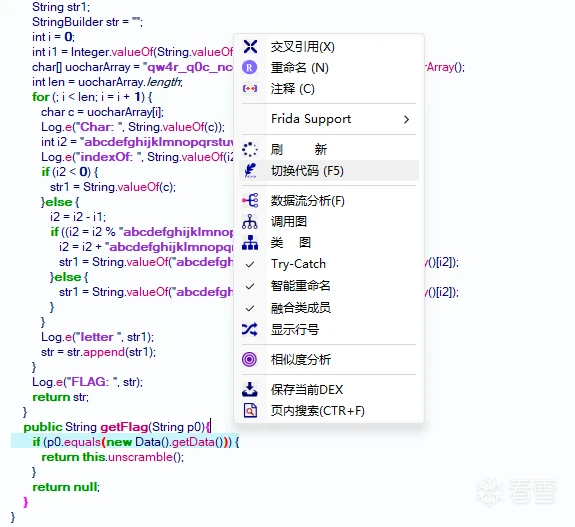
Task: Click the switch code quill icon
Action: [250, 171]
